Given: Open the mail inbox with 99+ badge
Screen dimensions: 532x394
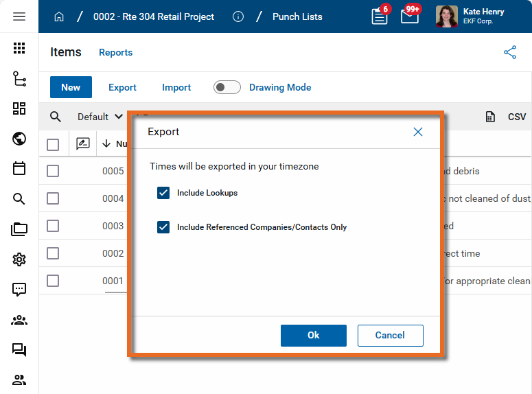Looking at the screenshot, I should 410,16.
